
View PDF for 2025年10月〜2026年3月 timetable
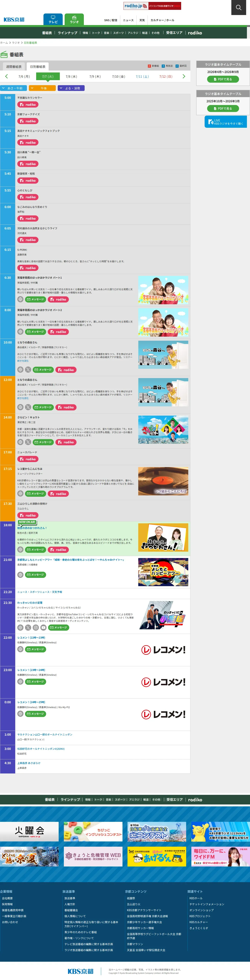pos(223,108)
